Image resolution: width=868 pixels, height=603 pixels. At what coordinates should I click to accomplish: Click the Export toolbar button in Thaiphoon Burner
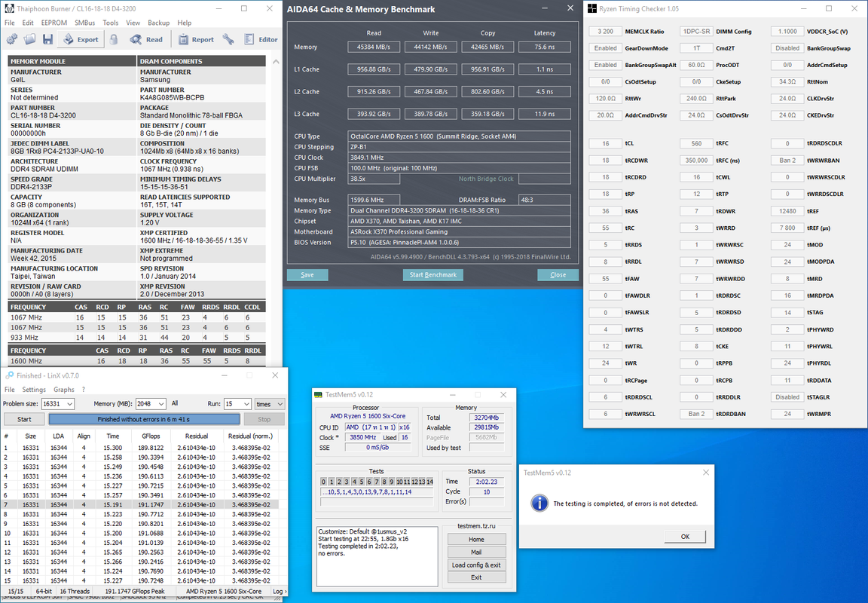tap(81, 39)
